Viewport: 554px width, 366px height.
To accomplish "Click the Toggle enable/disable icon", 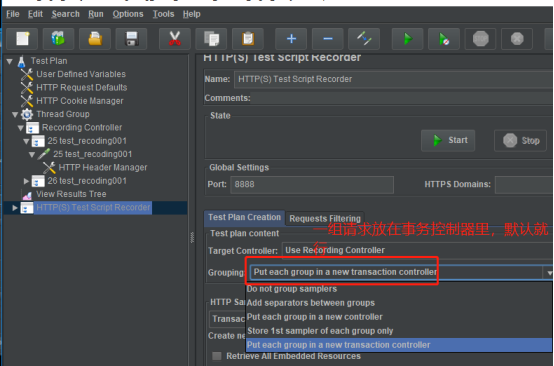I will click(x=364, y=39).
